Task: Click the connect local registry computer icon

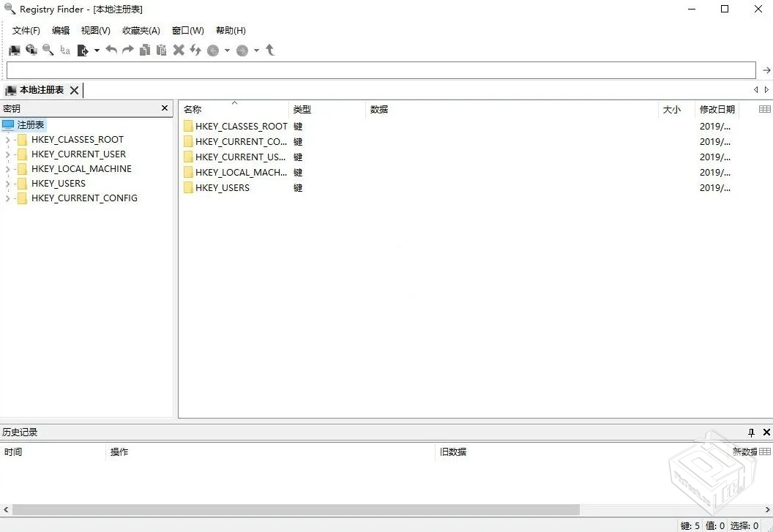Action: coord(15,50)
